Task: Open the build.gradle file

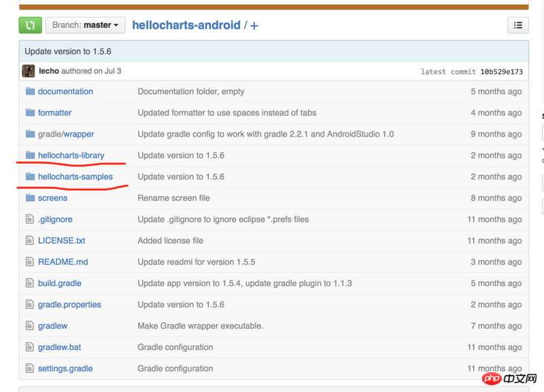Action: coord(60,283)
